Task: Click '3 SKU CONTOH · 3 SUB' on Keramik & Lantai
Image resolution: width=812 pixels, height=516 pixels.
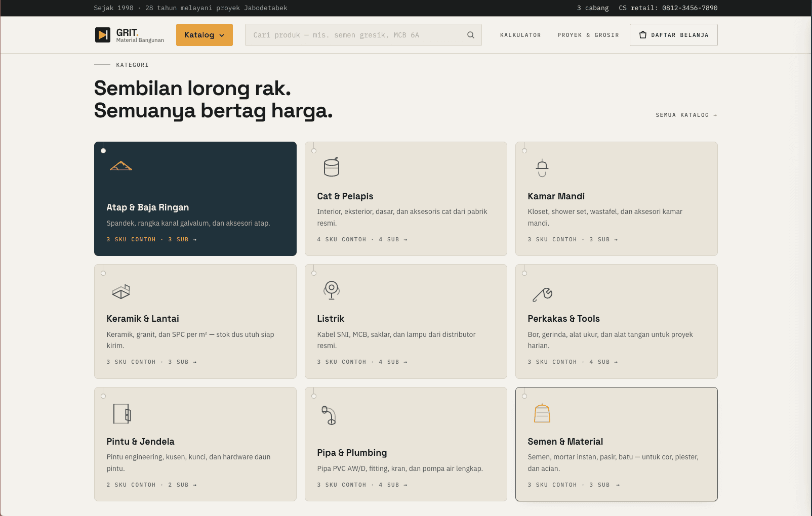Action: [x=151, y=362]
